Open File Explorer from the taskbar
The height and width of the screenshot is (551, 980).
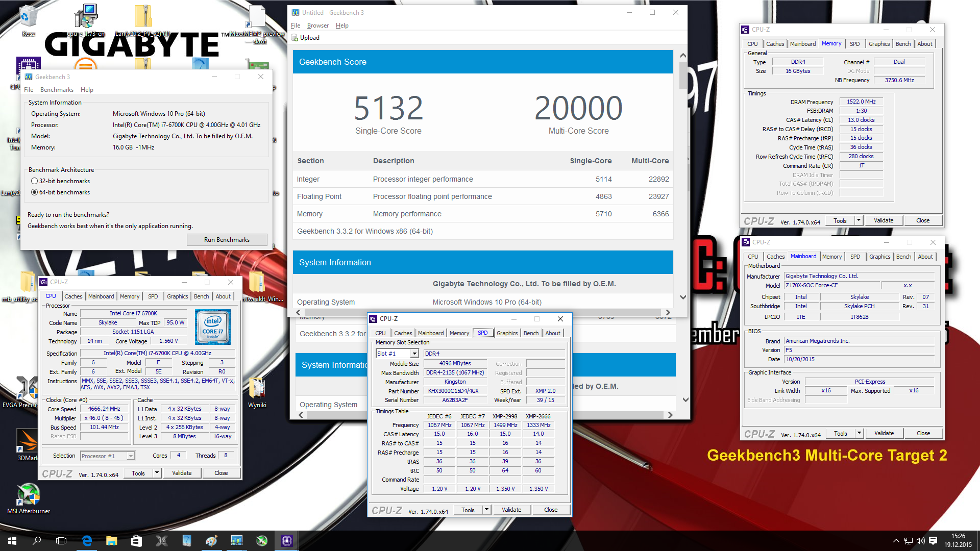coord(111,541)
